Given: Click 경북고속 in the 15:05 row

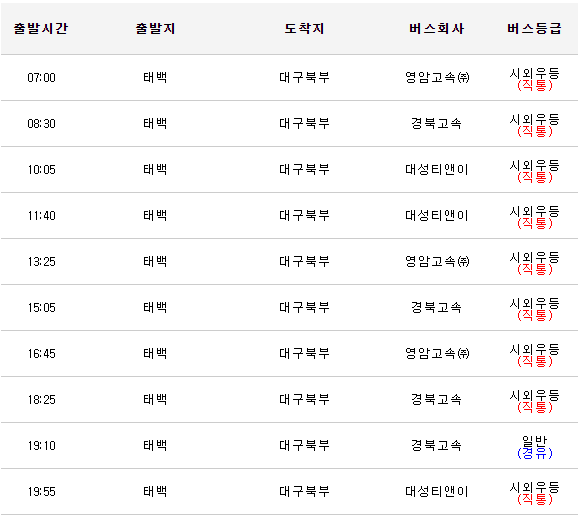Looking at the screenshot, I should click(436, 308).
